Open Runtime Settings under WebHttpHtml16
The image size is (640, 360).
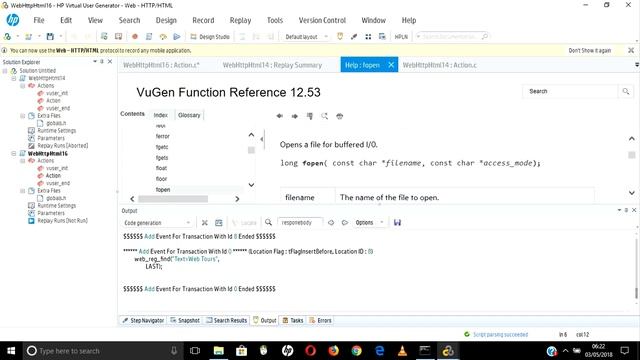[56, 206]
